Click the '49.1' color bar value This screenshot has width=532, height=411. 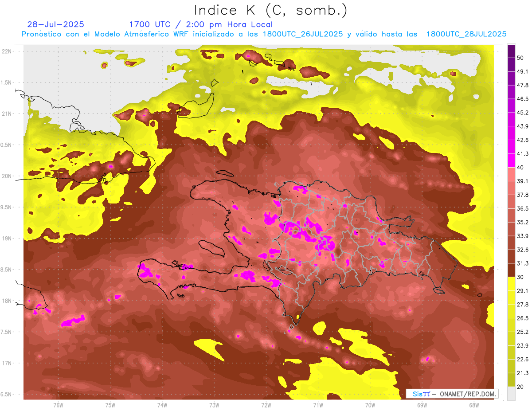(523, 71)
